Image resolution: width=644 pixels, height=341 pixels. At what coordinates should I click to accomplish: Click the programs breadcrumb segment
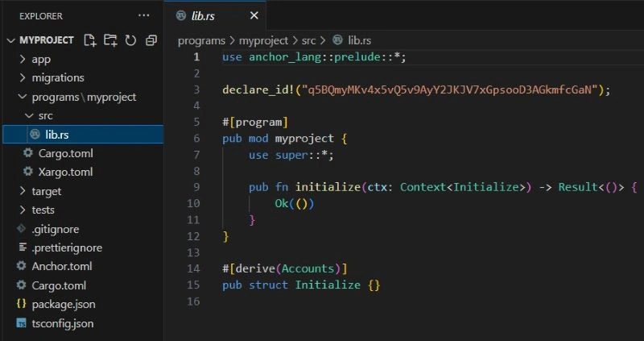(202, 41)
